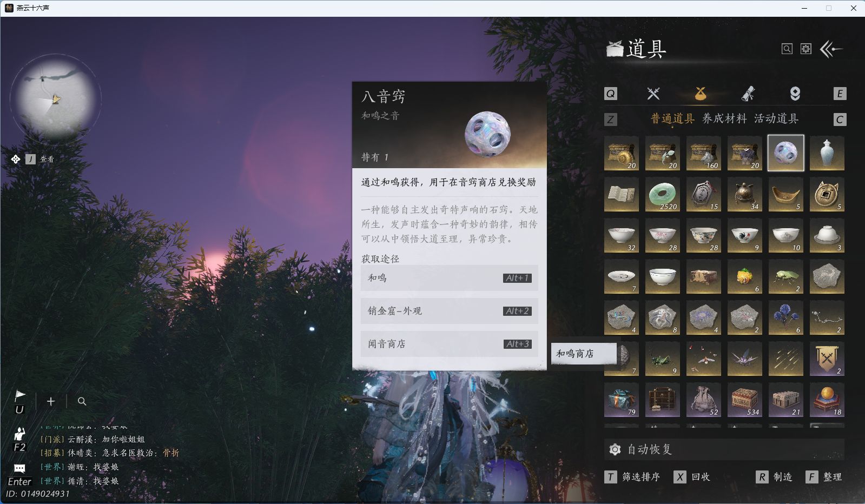Select the folded paper book item
The height and width of the screenshot is (504, 865).
pyautogui.click(x=621, y=194)
